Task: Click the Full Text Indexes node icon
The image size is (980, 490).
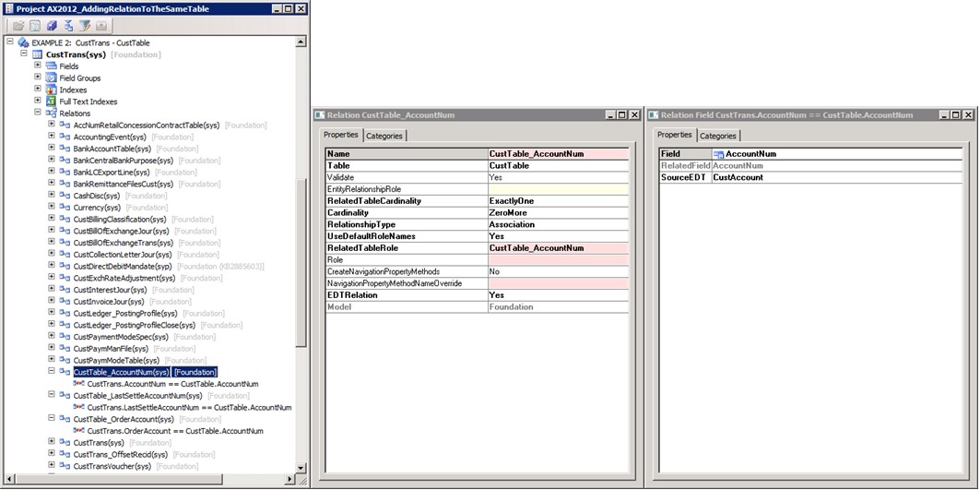Action: point(52,102)
